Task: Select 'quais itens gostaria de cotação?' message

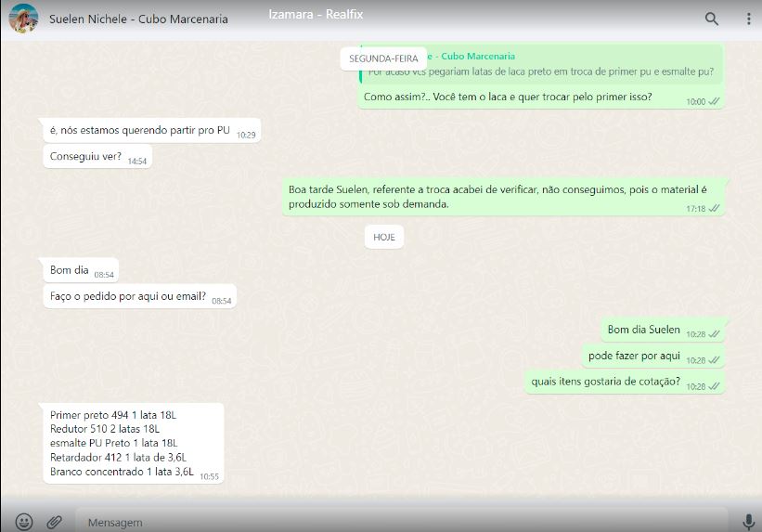Action: click(x=605, y=382)
